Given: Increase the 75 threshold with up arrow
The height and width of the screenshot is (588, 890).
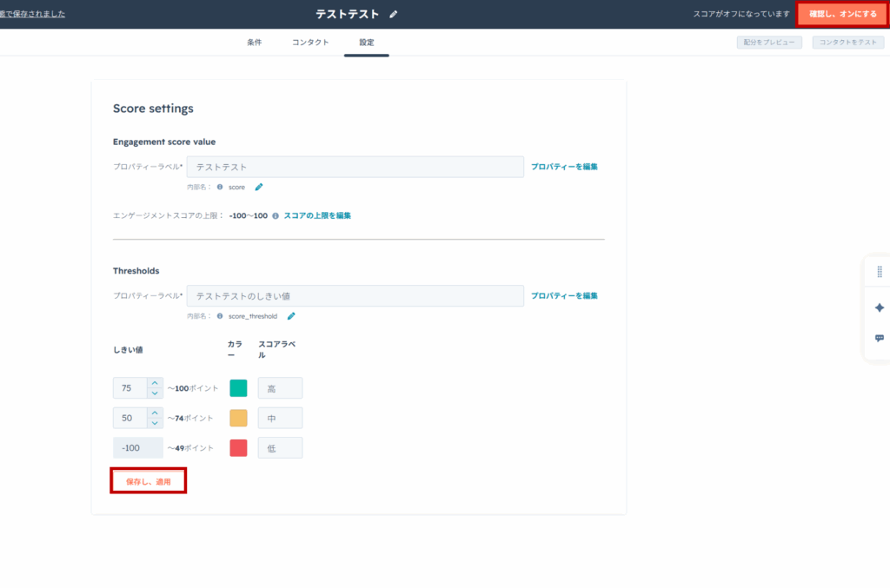Looking at the screenshot, I should point(155,383).
